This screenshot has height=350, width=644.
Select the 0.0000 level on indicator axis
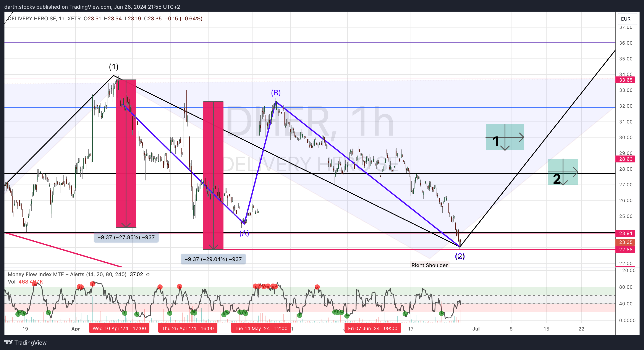627,320
